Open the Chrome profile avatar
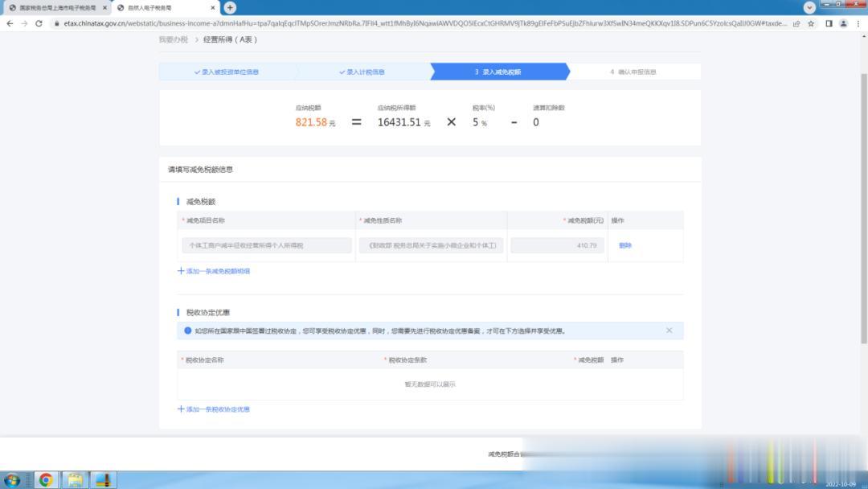 tap(843, 23)
